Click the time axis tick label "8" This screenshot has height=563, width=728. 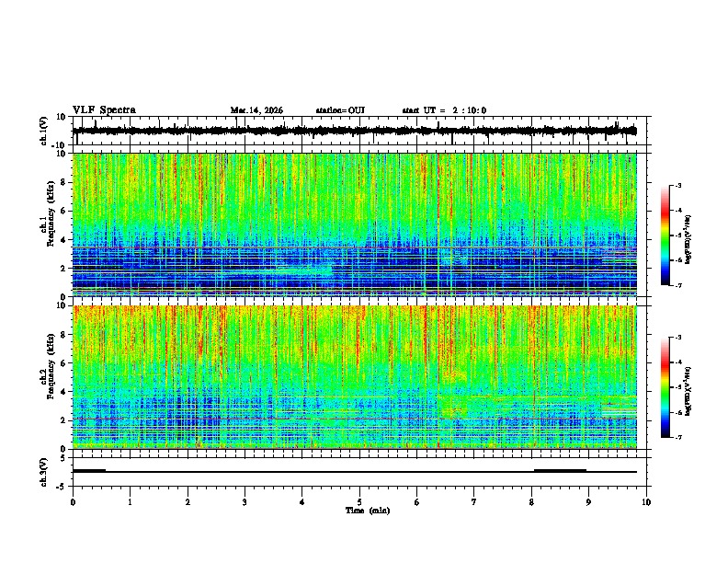point(531,502)
